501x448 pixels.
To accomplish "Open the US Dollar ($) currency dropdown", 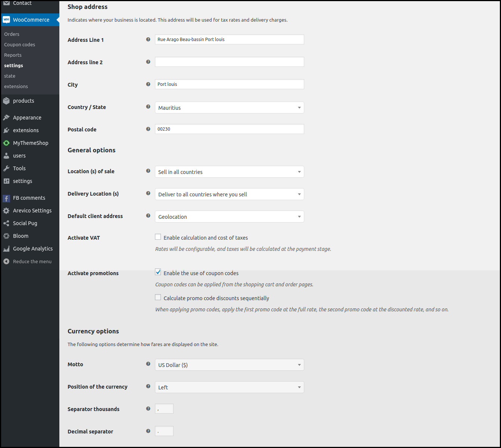I will point(230,365).
